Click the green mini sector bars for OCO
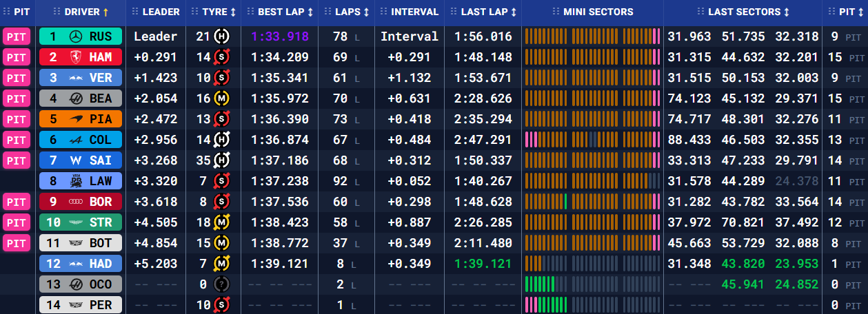 coord(541,284)
